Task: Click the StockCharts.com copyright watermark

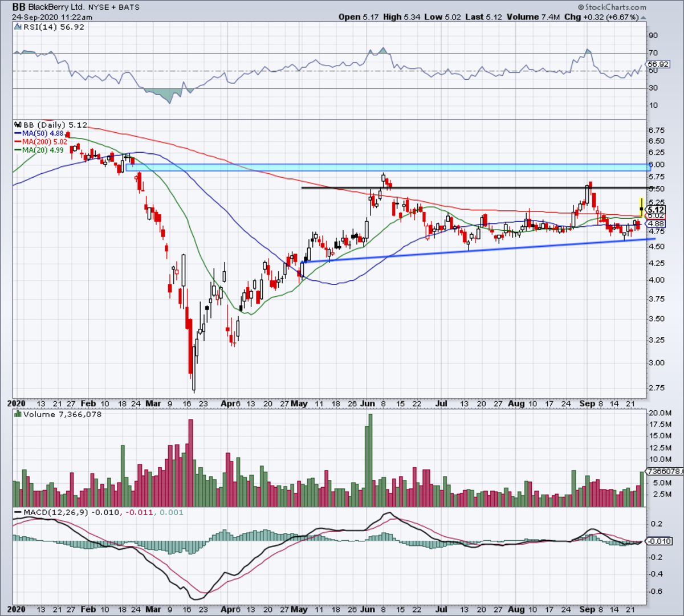Action: click(612, 7)
